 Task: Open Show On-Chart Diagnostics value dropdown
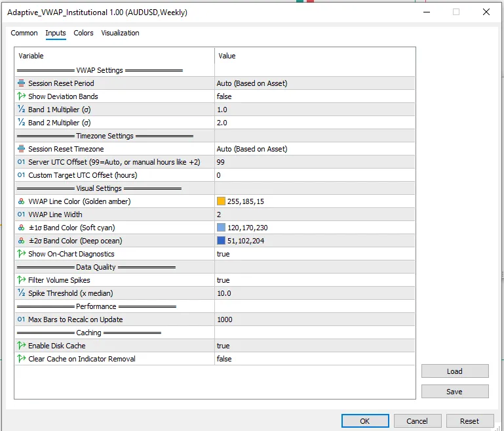tap(315, 254)
